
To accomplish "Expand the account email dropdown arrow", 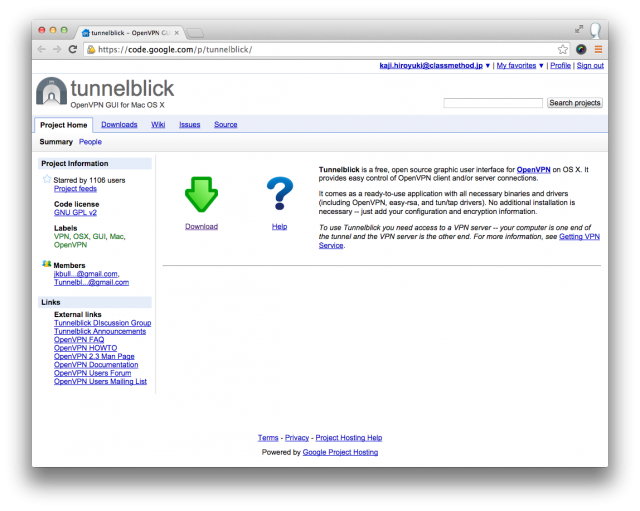I will click(487, 65).
